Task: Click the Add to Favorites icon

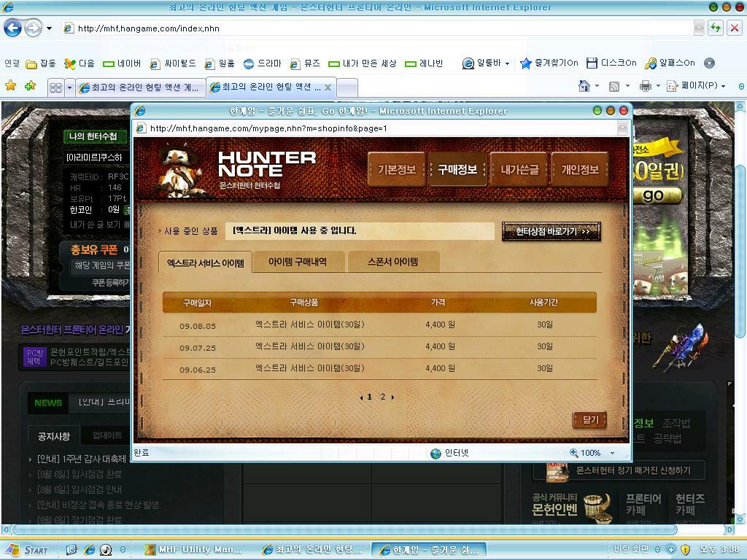Action: click(30, 86)
